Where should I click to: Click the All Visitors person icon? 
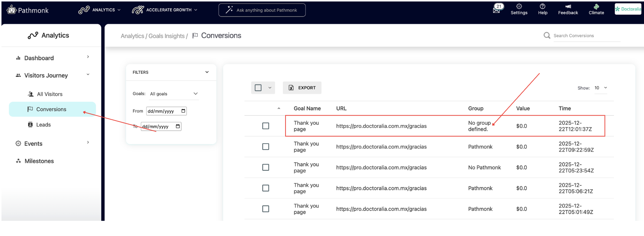(31, 94)
